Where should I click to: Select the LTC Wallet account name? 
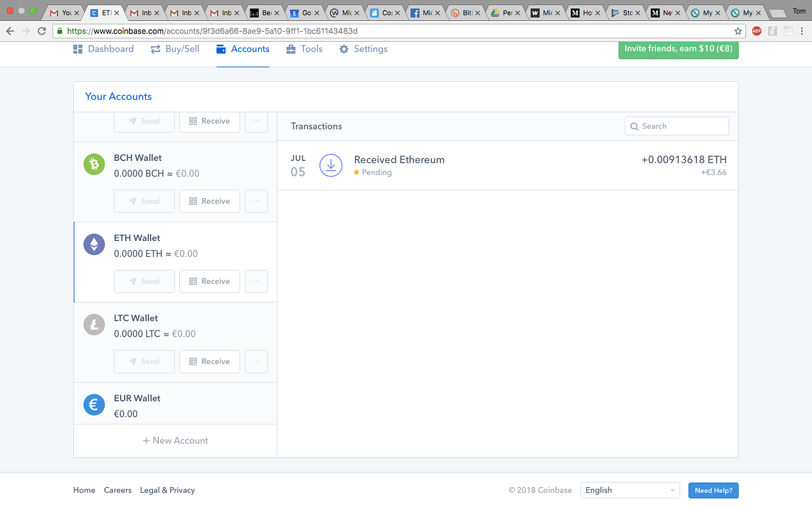click(x=136, y=318)
